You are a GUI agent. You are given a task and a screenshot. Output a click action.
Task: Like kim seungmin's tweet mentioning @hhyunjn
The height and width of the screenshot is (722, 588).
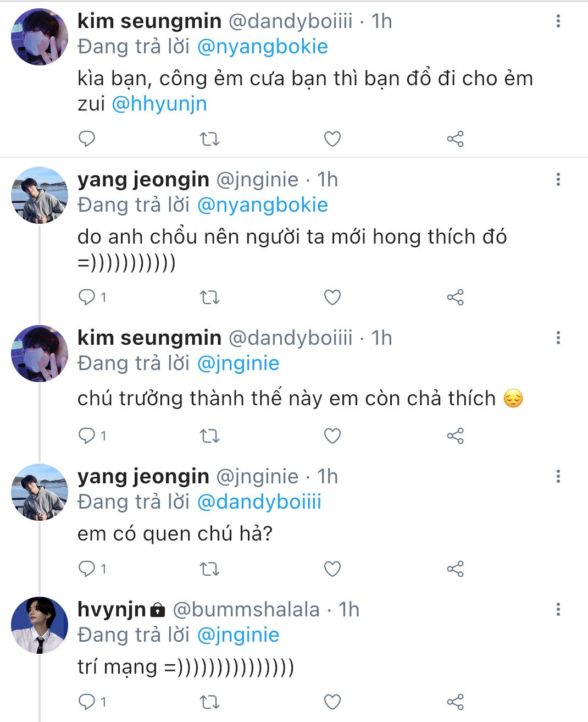point(332,139)
